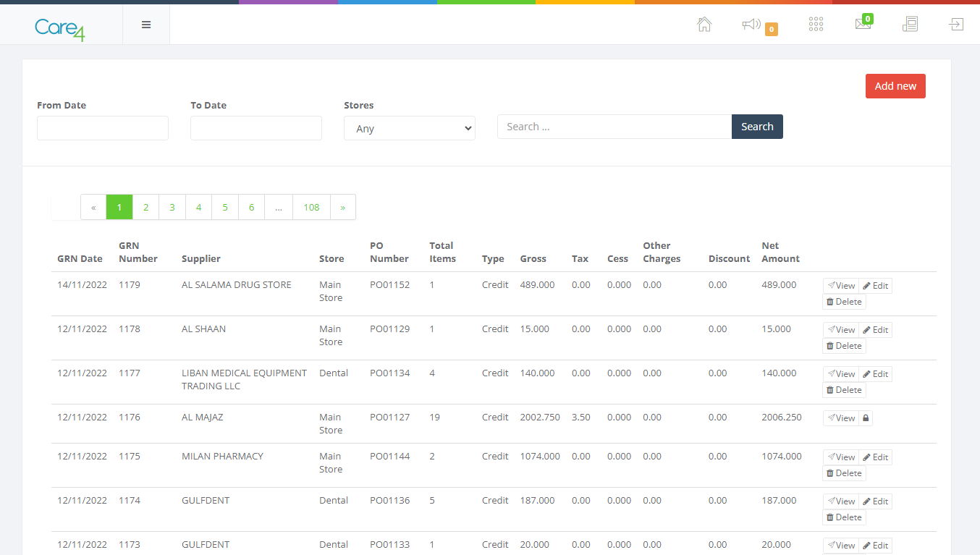
Task: Click the lock icon for GRN 1176
Action: pos(866,418)
